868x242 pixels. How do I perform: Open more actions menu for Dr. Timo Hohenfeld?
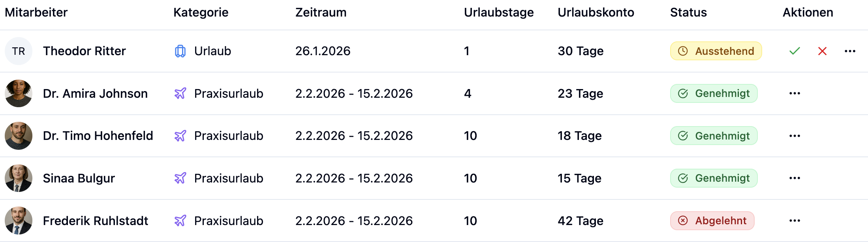795,136
